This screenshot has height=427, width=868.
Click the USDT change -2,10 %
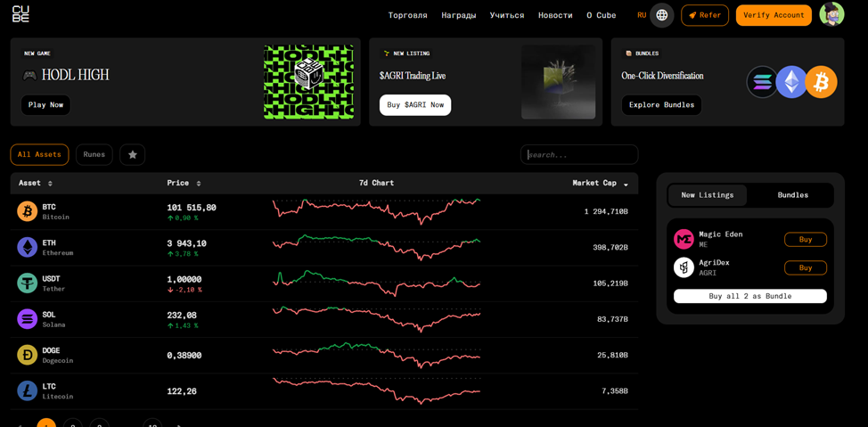tap(184, 290)
